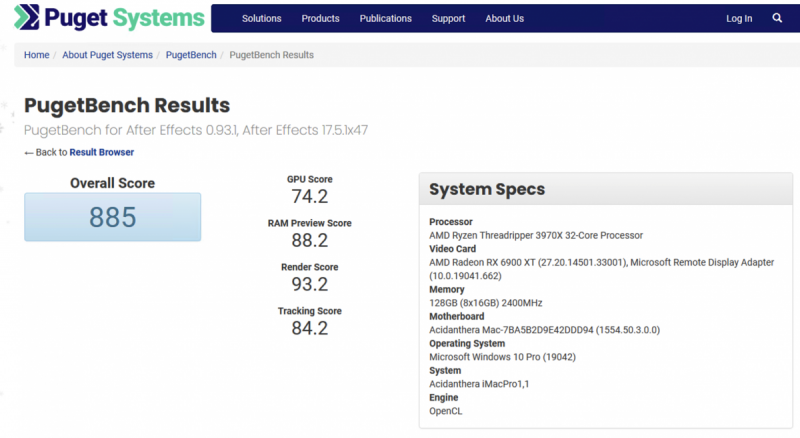The width and height of the screenshot is (800, 438).
Task: Click the Processor label
Action: coord(451,222)
